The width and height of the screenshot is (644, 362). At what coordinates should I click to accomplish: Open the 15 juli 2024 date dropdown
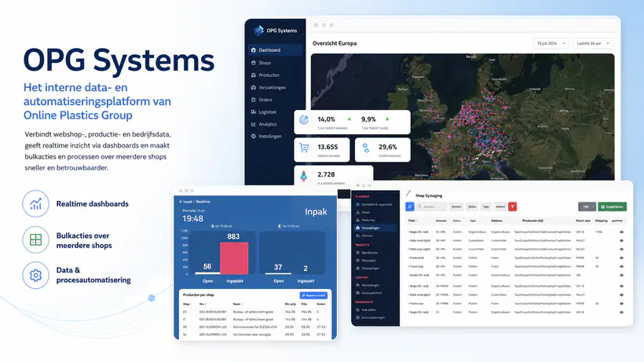point(551,43)
